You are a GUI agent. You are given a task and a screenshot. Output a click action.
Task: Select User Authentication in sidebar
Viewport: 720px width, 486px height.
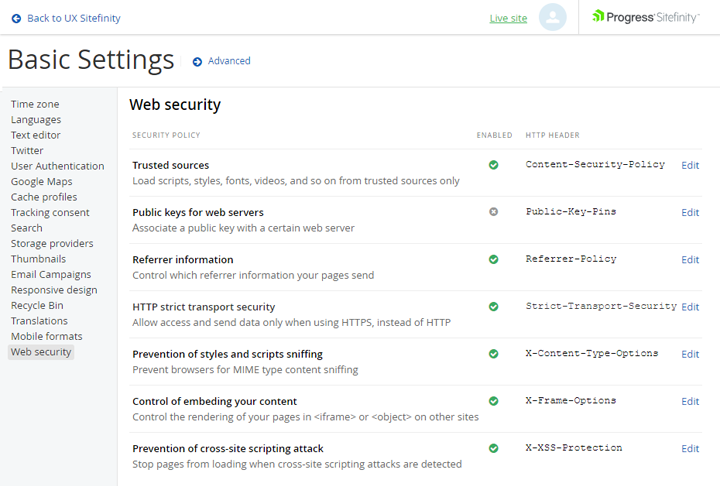tap(57, 166)
